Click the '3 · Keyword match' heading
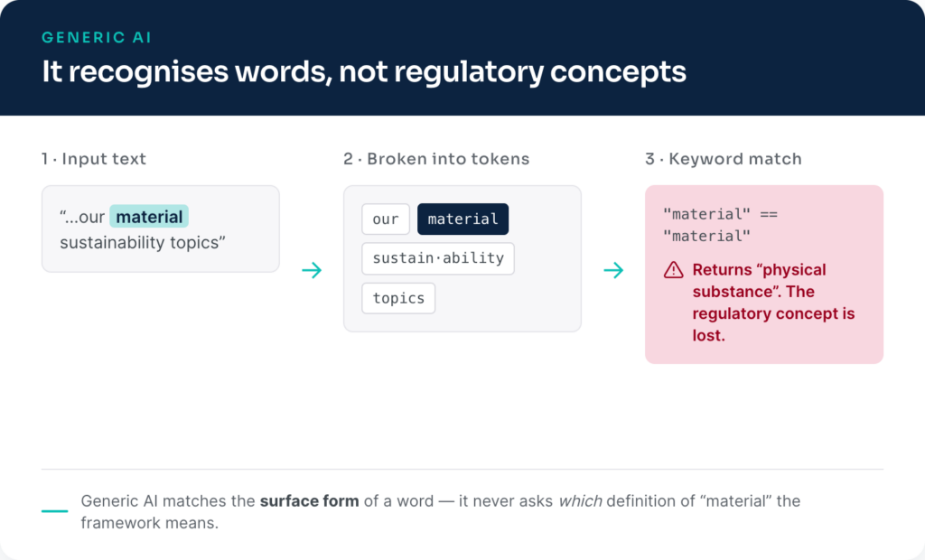The width and height of the screenshot is (925, 560). [x=724, y=159]
